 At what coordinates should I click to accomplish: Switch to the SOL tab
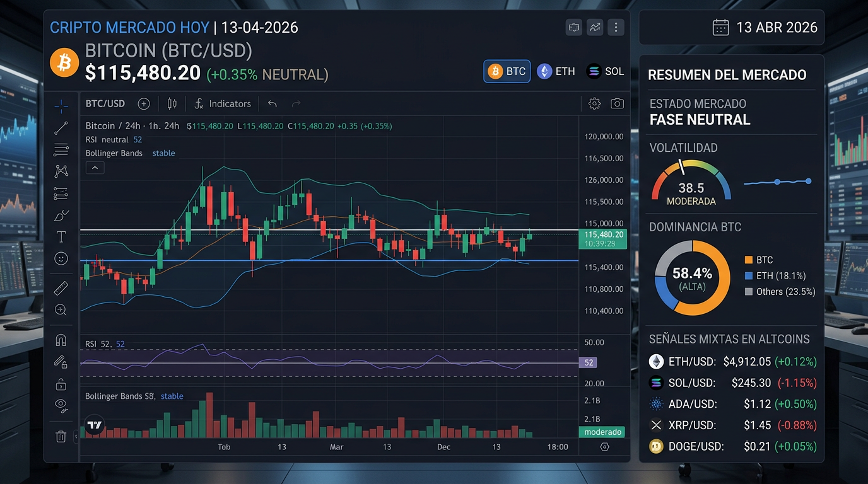(x=605, y=71)
